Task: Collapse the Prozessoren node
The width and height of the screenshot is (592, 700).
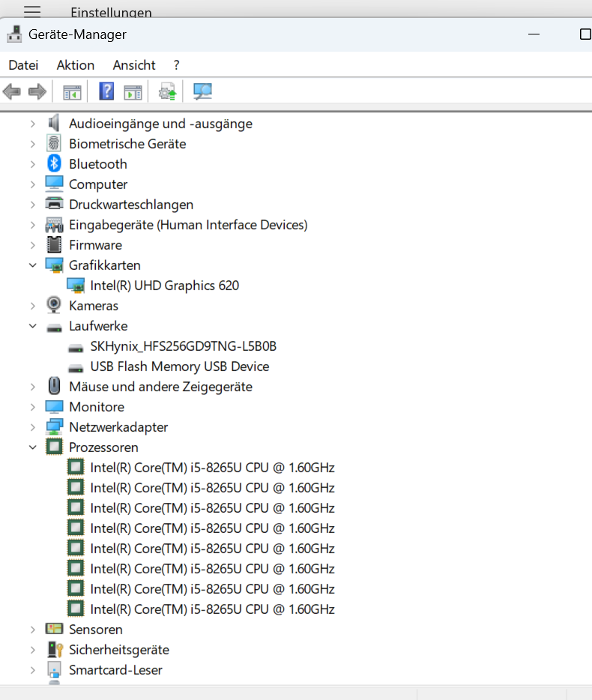Action: (x=32, y=447)
